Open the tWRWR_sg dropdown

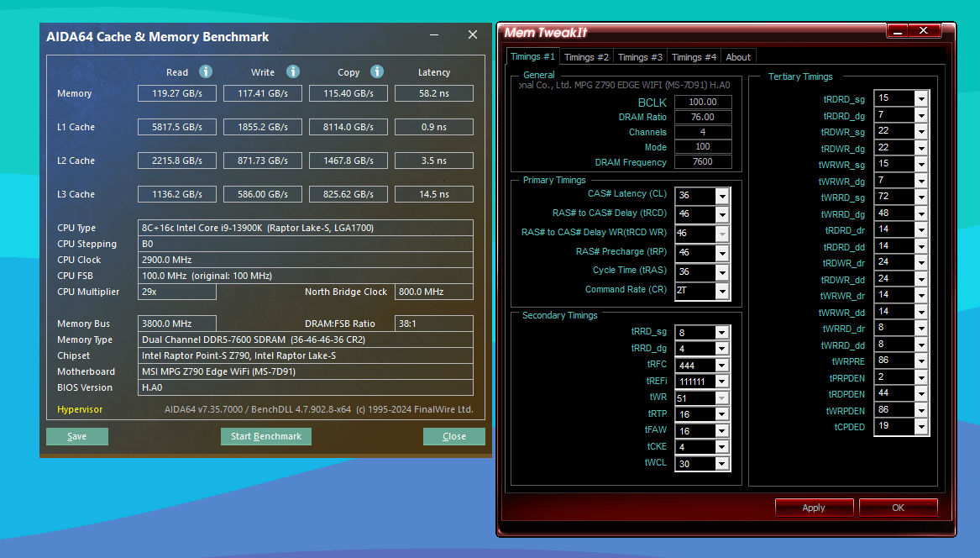921,165
